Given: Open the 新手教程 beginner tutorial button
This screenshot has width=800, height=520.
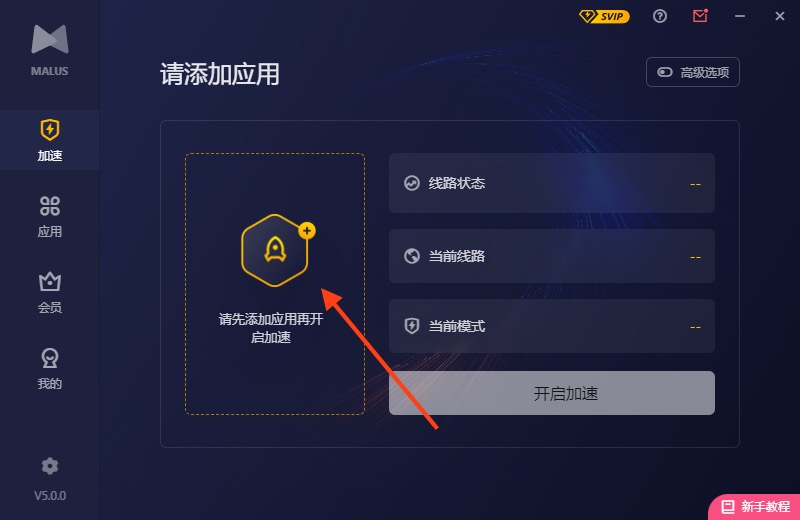Looking at the screenshot, I should pyautogui.click(x=755, y=507).
